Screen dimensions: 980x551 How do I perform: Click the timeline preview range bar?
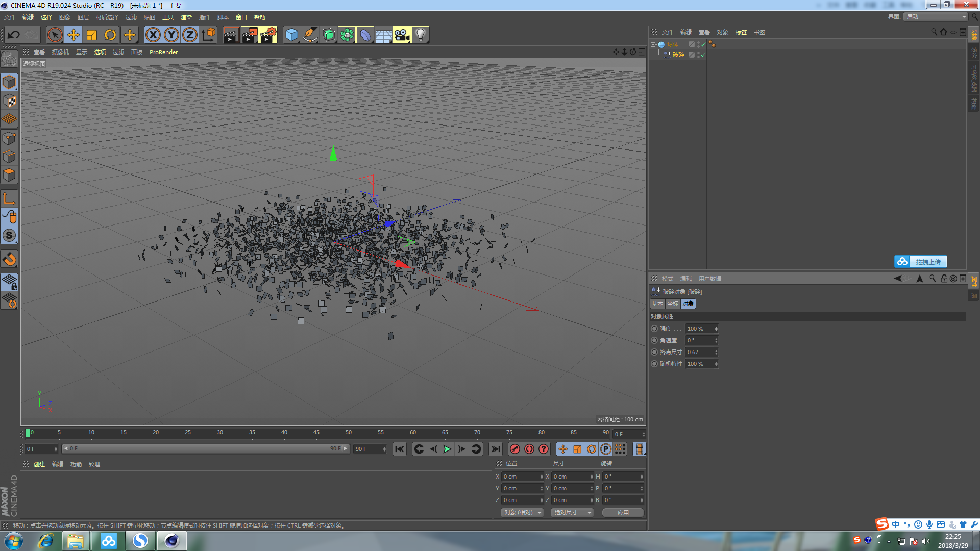pos(206,449)
